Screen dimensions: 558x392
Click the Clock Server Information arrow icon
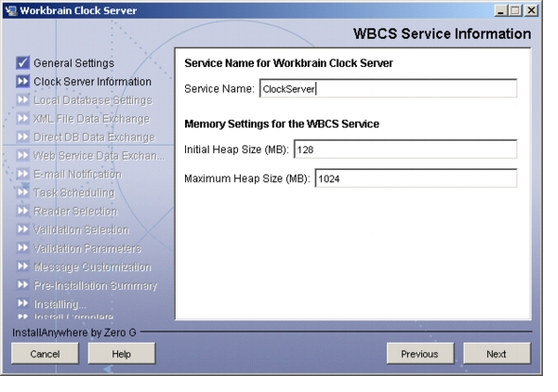point(23,81)
